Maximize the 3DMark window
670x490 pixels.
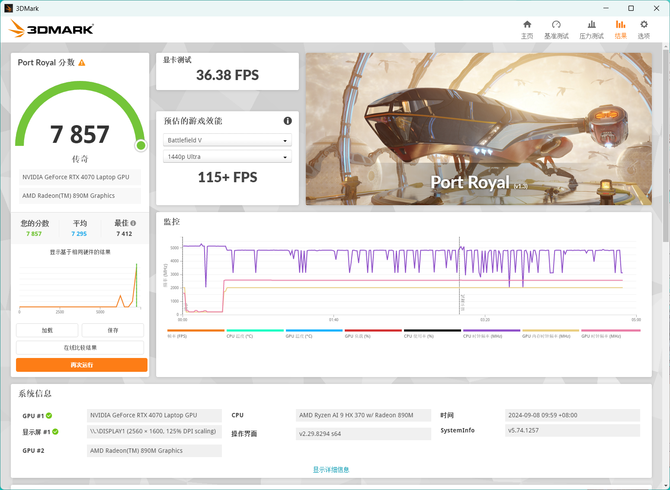[631, 8]
